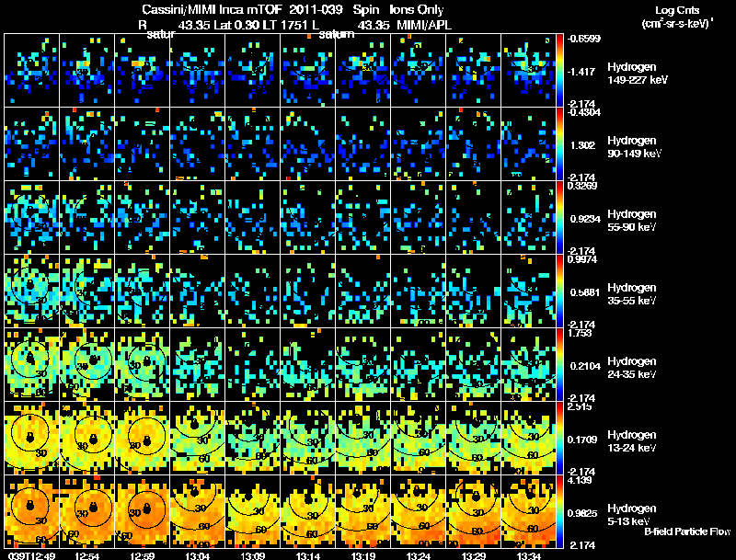736x560 pixels.
Task: Open the 149-227 keV panel at 13:14
Action: [x=308, y=71]
